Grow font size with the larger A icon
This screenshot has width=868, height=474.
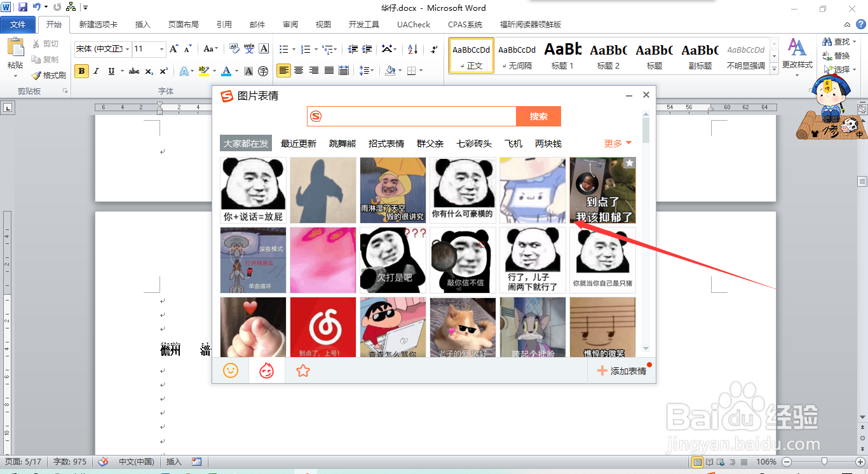click(175, 49)
